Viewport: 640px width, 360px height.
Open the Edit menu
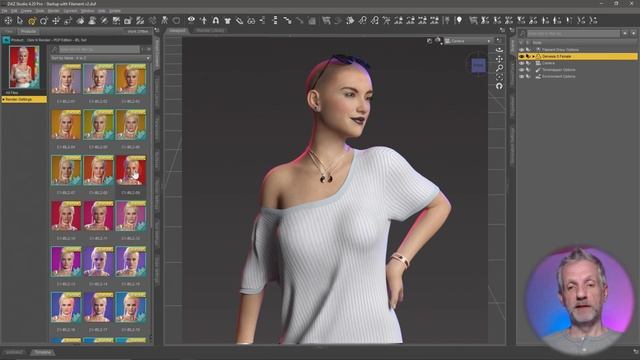click(14, 11)
